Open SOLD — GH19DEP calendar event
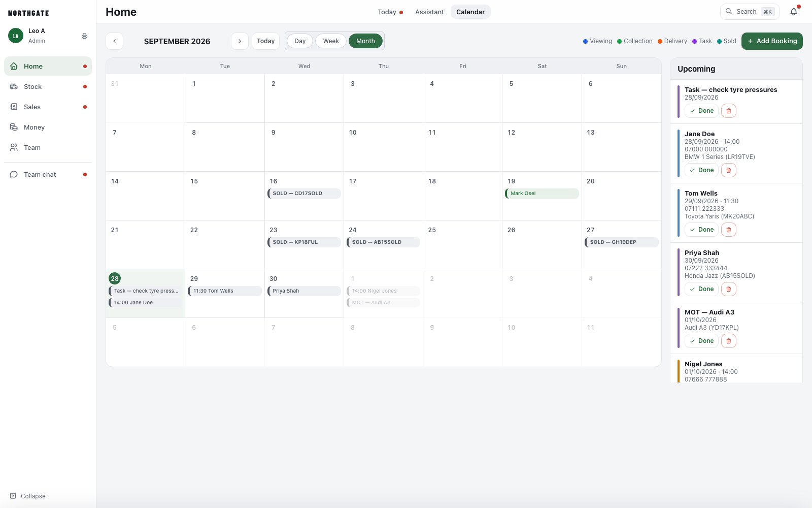This screenshot has width=812, height=508. (621, 242)
